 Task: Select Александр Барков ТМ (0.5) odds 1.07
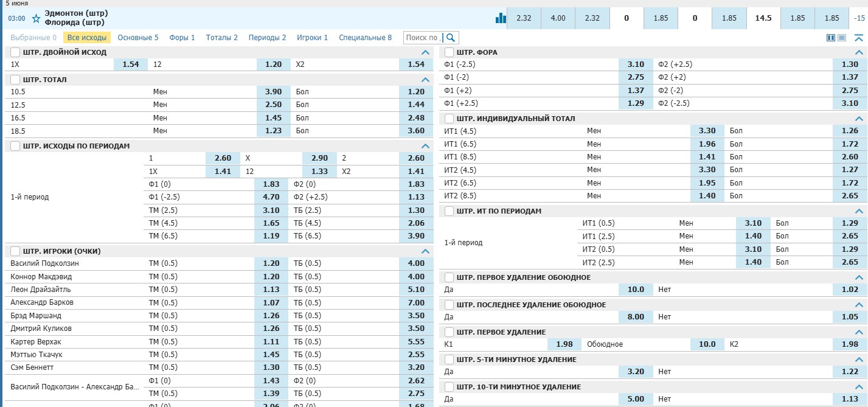tap(271, 302)
